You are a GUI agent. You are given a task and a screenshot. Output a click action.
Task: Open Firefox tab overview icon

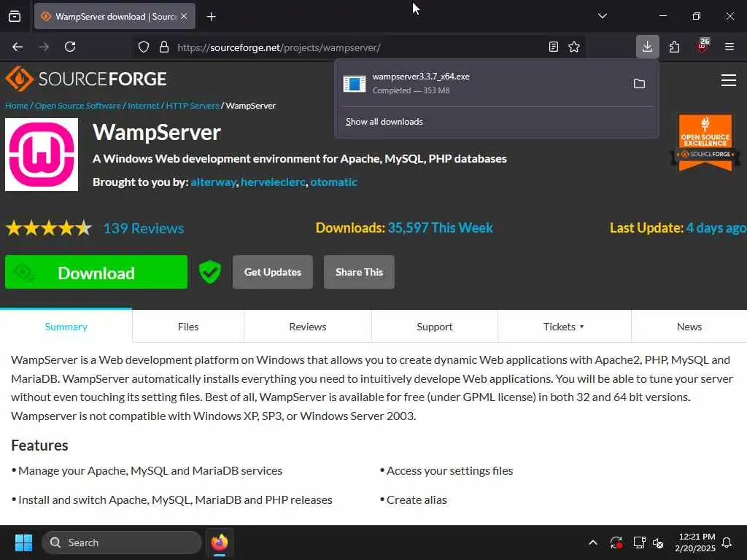tap(15, 16)
